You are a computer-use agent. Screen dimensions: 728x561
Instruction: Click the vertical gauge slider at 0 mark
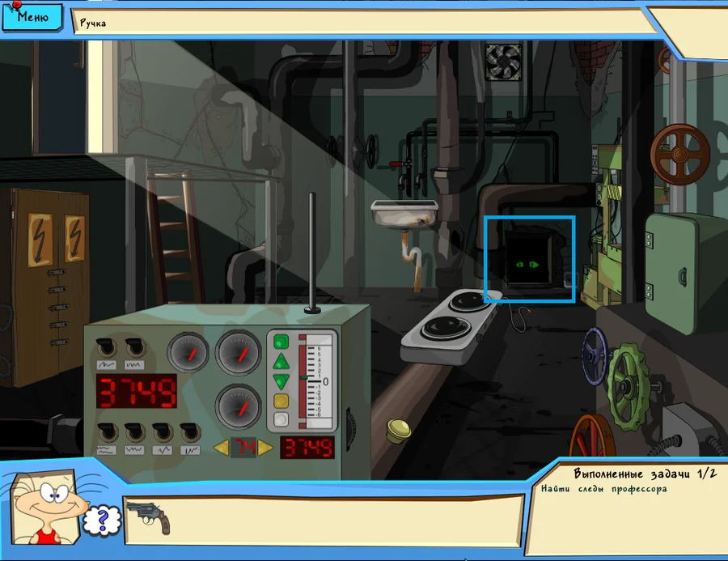point(305,378)
